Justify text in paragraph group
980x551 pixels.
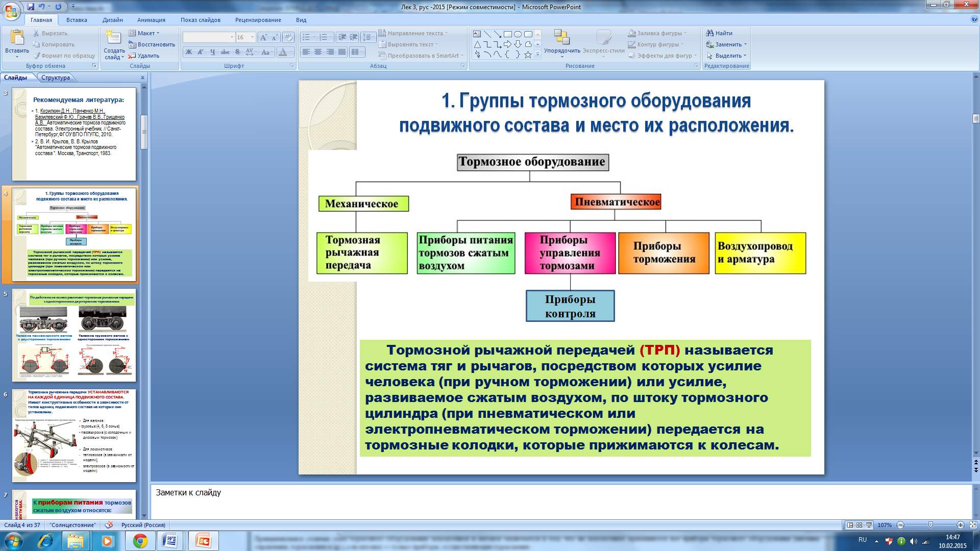tap(341, 52)
